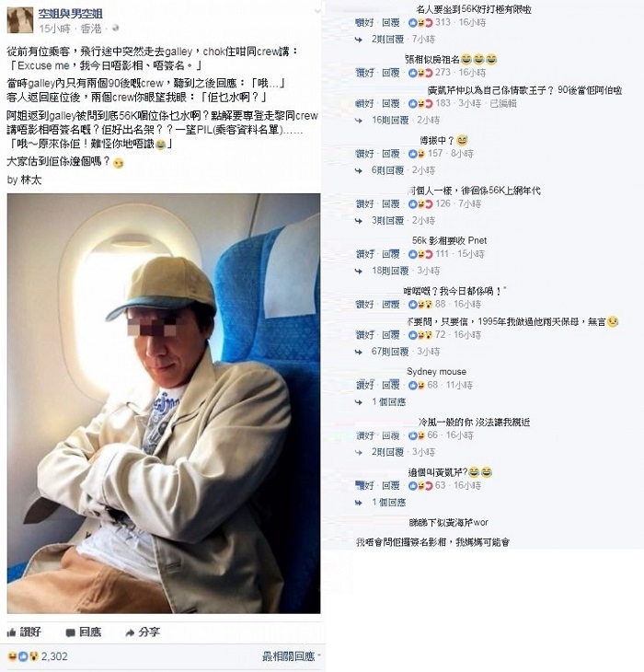Viewport: 644px width, 672px height.
Task: Click 回覆 on the 博級中 comment
Action: tap(390, 154)
